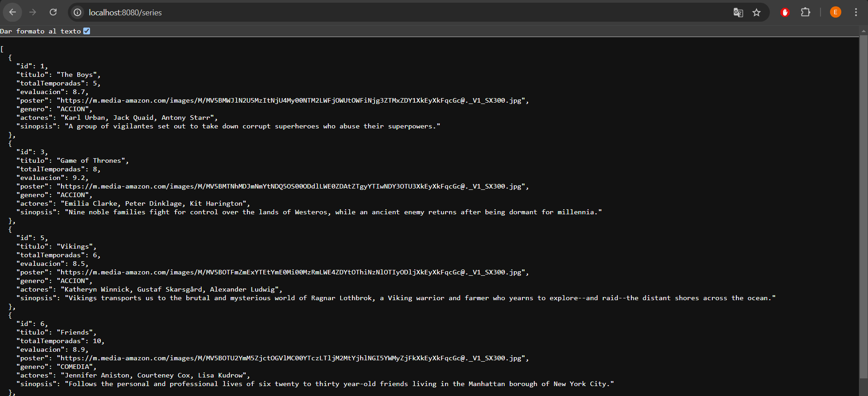View site information icon
This screenshot has height=396, width=868.
(x=78, y=13)
